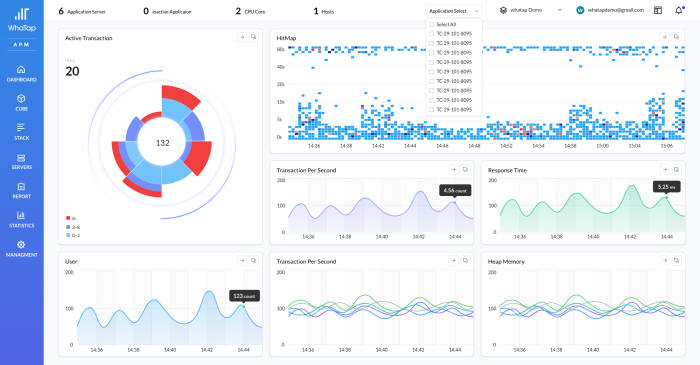Collapse the Application Select dropdown
This screenshot has height=365, width=700.
point(454,11)
